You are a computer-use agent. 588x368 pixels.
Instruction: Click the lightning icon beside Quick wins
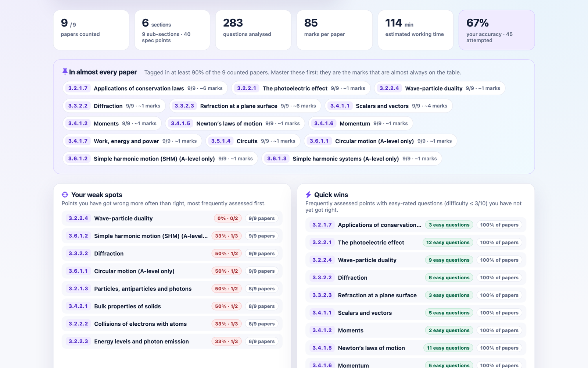tap(308, 195)
